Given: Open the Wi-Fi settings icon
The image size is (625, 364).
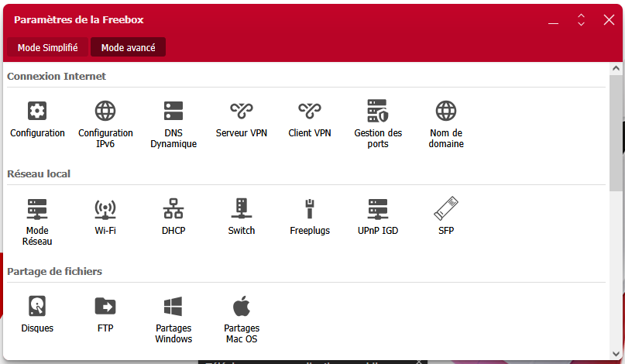Looking at the screenshot, I should click(x=105, y=209).
